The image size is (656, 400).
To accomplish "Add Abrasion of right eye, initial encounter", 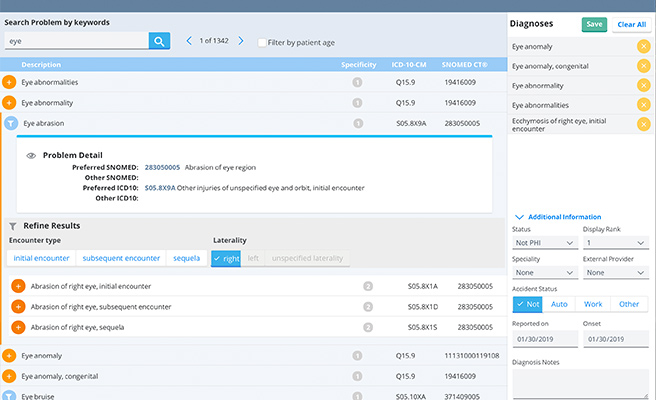I will point(18,286).
